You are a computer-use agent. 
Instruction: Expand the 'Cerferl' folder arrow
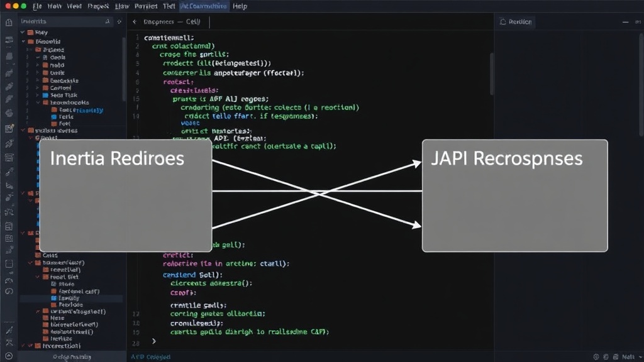point(37,88)
